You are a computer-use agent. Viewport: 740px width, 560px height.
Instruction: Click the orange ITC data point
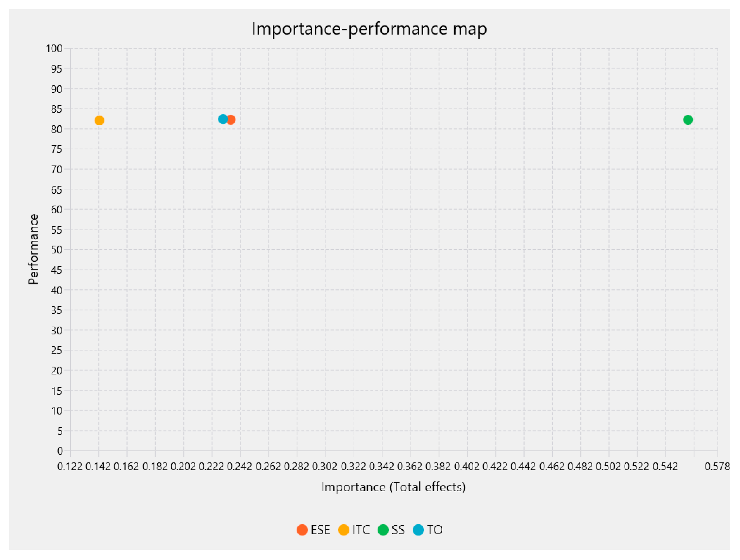pyautogui.click(x=99, y=120)
